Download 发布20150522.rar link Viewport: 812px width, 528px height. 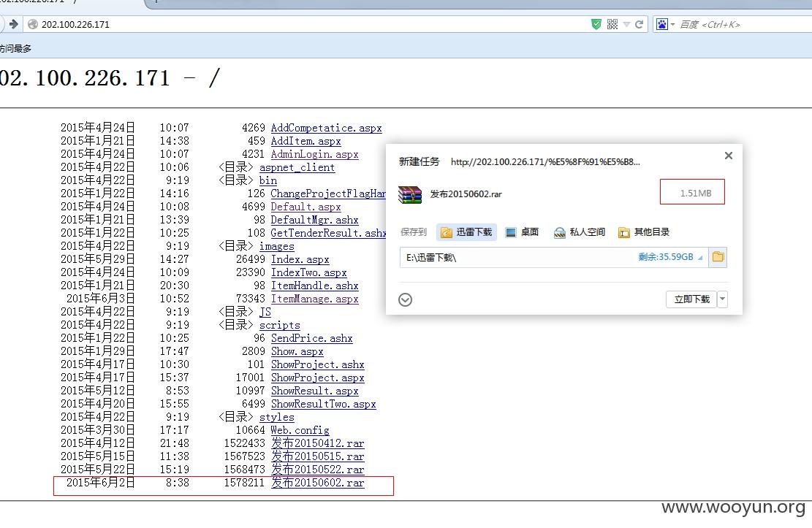click(x=317, y=470)
